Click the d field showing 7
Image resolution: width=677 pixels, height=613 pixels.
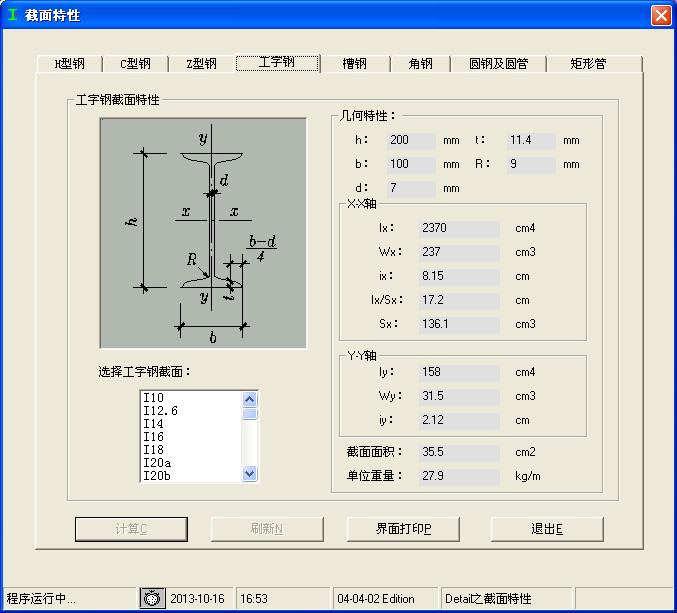[x=411, y=188]
